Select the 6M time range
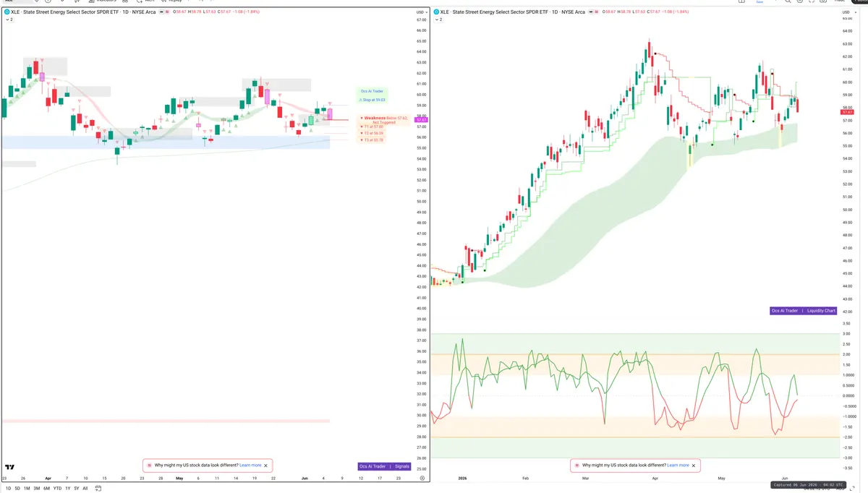This screenshot has height=493, width=868. point(46,489)
